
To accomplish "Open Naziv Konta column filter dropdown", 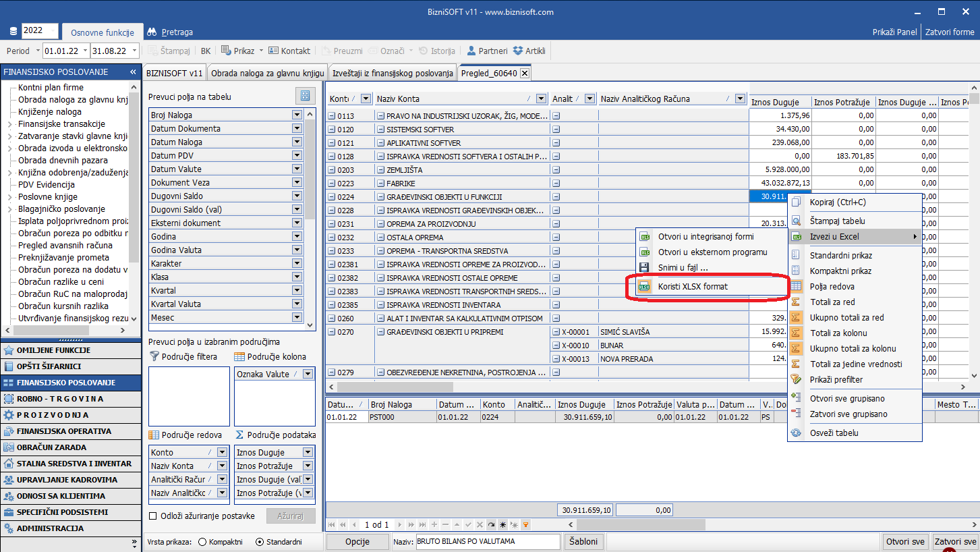I will [540, 99].
